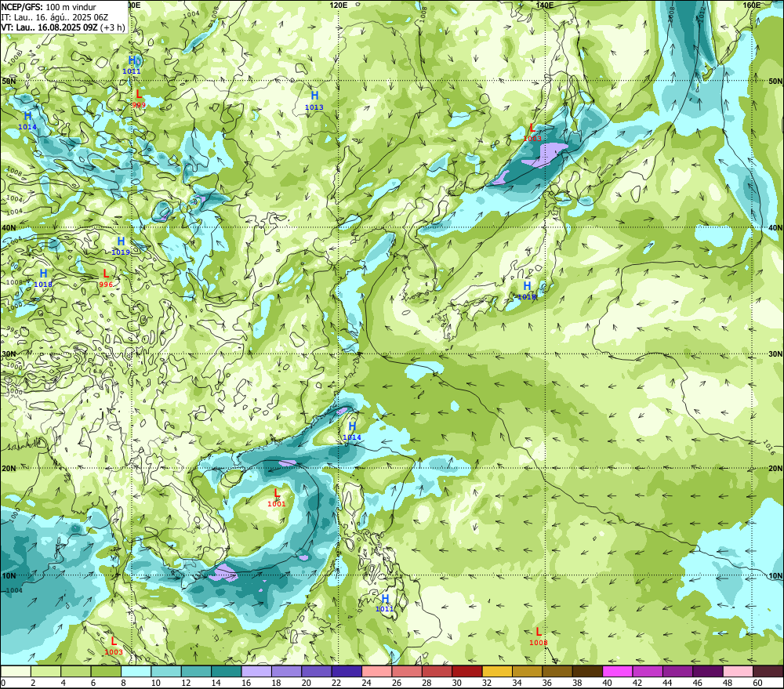Click the (+3 h) forecast offset text
Image resolution: width=784 pixels, height=689 pixels.
(112, 27)
